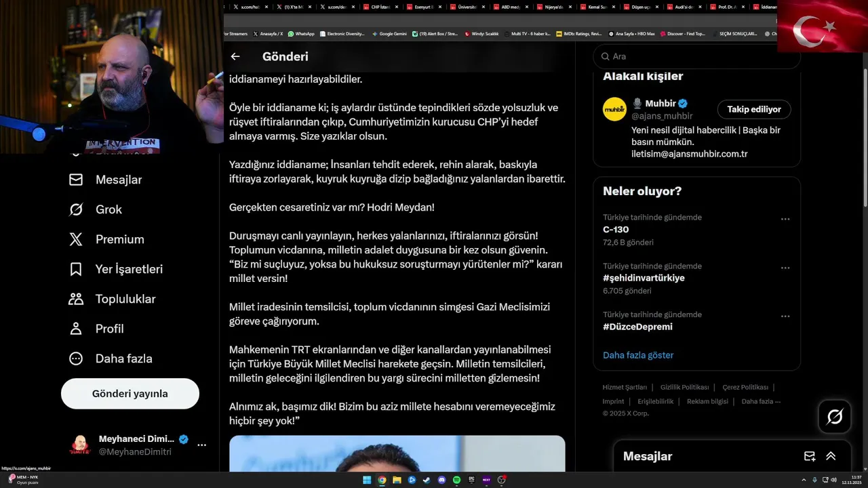Switch to the Prof. Dr. browser tab
The height and width of the screenshot is (488, 868).
point(727,7)
